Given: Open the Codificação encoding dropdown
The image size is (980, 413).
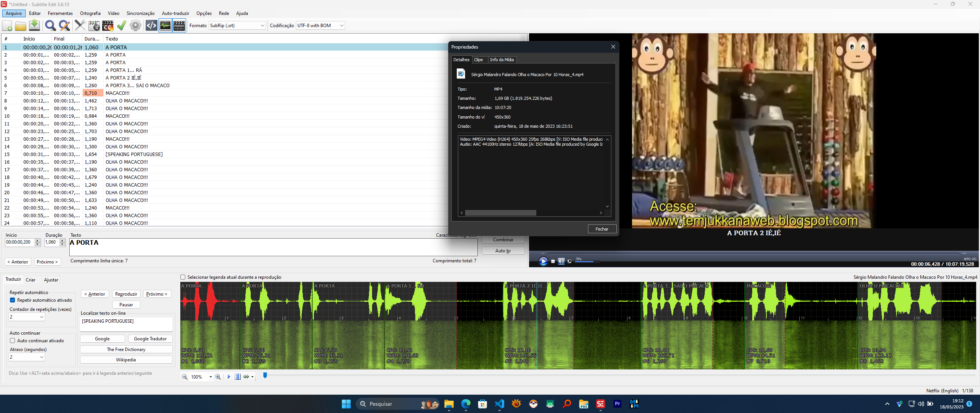Looking at the screenshot, I should (x=341, y=25).
